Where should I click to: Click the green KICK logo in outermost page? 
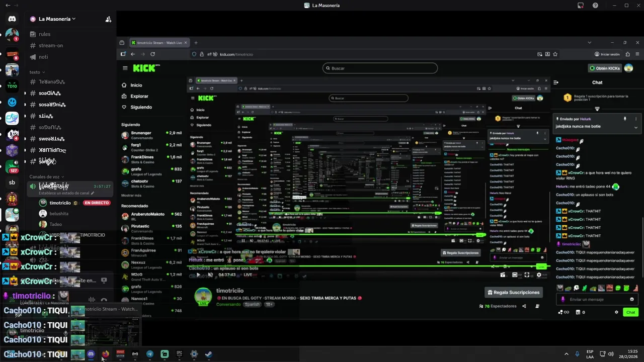pyautogui.click(x=144, y=68)
